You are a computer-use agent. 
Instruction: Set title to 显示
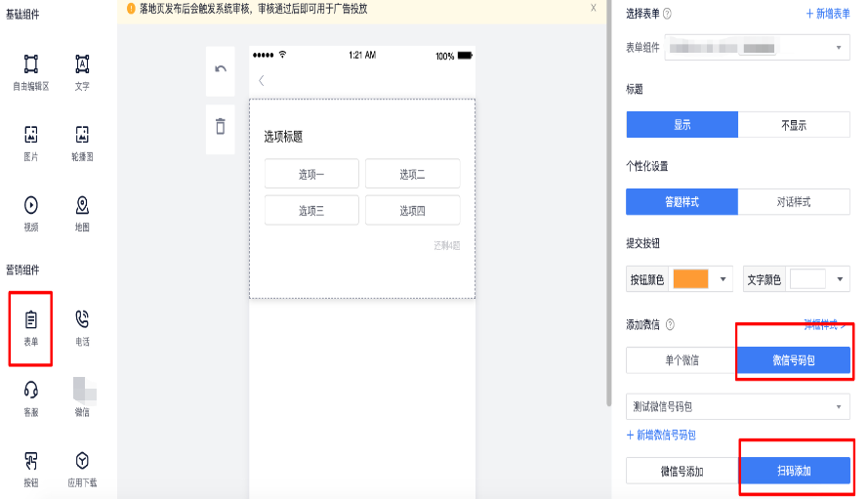(682, 125)
